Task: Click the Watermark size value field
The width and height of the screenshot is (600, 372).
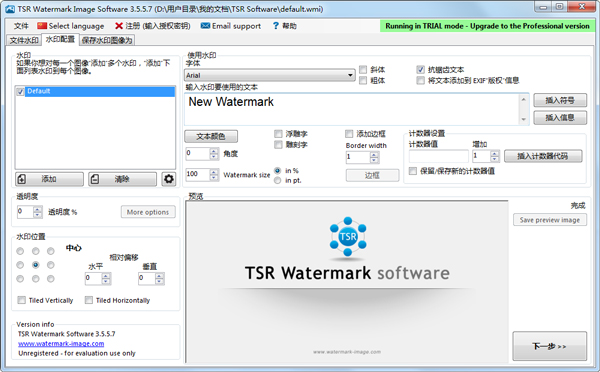Action: pyautogui.click(x=197, y=175)
